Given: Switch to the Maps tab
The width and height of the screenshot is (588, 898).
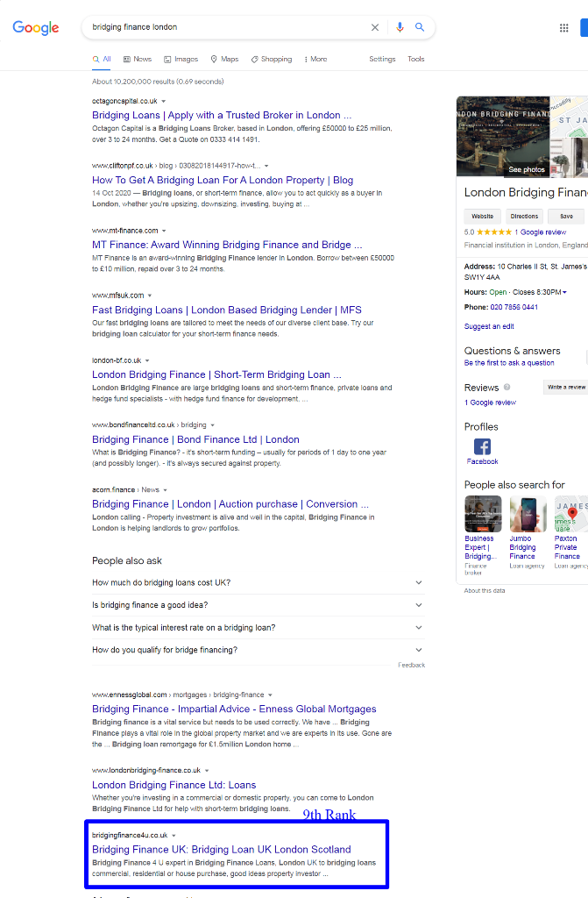Looking at the screenshot, I should pyautogui.click(x=224, y=59).
